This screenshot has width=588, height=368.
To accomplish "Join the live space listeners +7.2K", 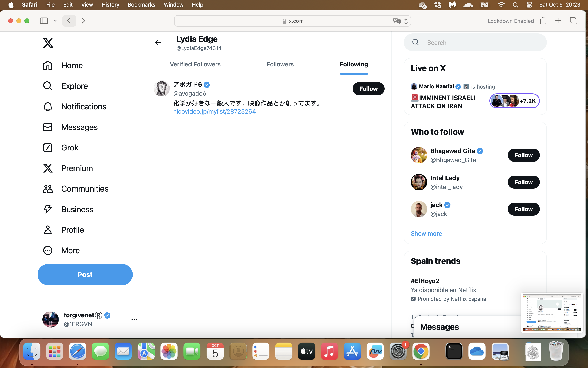I will [514, 101].
